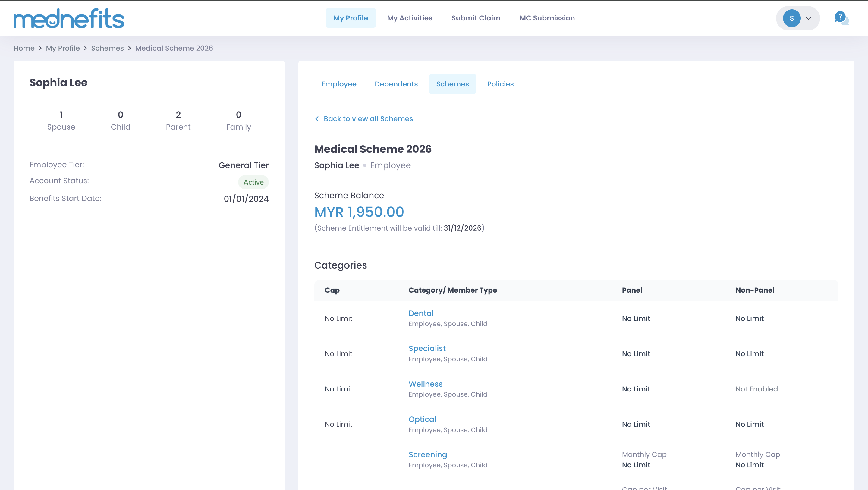Open the Submit Claim page
Viewport: 868px width, 490px height.
476,18
